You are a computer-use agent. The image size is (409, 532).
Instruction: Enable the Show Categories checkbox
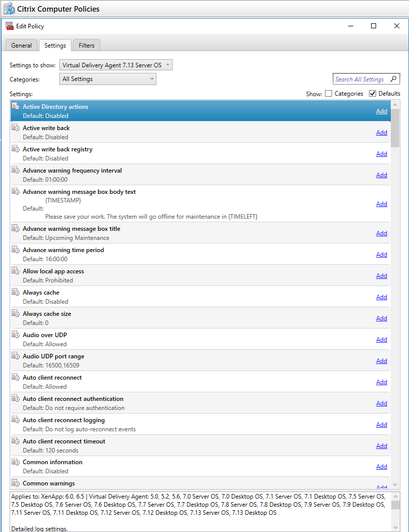(x=328, y=94)
